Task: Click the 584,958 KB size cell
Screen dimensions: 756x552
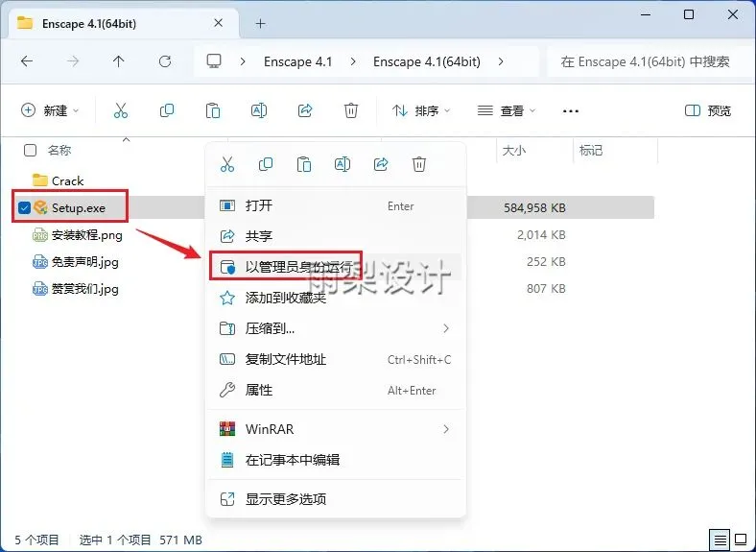Action: [534, 208]
